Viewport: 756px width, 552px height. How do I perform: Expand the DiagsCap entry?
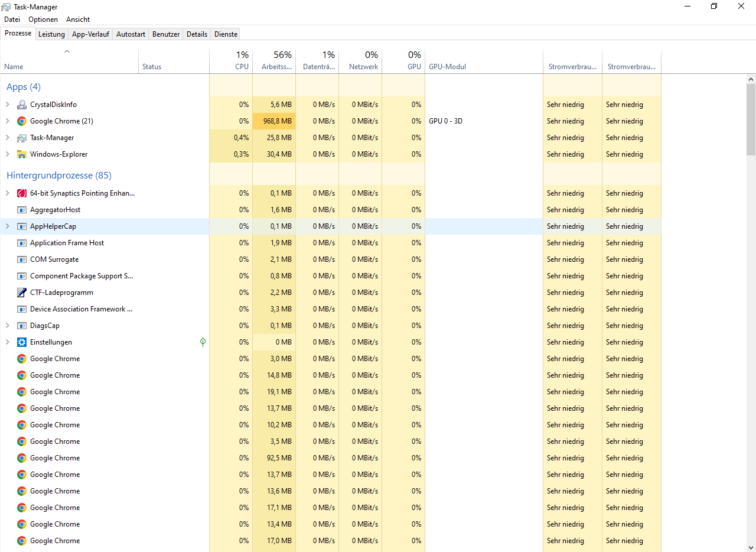pos(7,326)
